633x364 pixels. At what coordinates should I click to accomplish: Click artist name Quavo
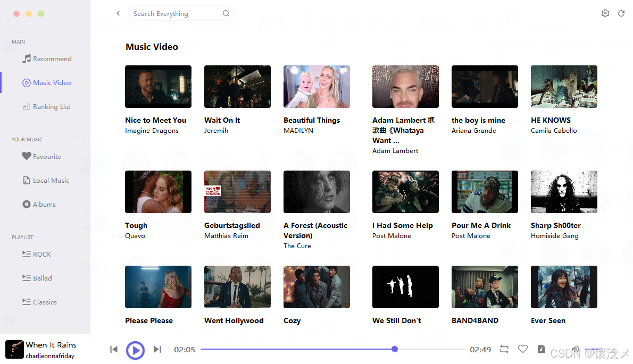pos(135,236)
